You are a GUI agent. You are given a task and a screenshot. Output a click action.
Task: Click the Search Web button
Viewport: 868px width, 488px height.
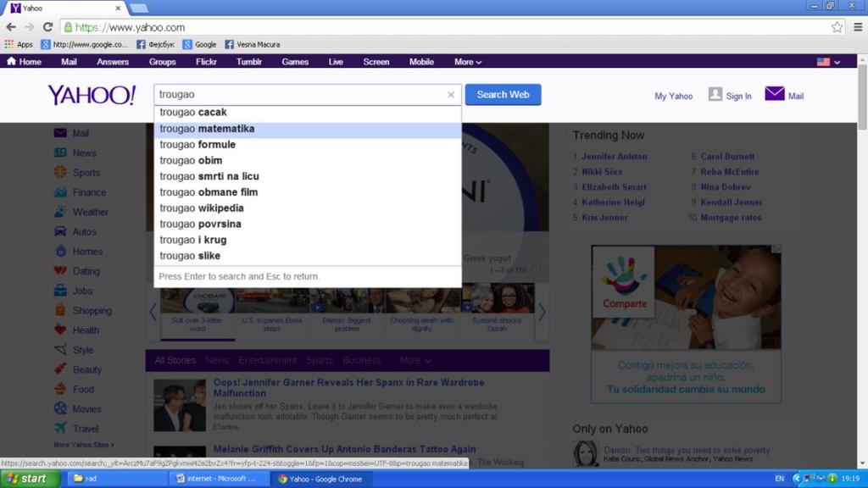(504, 95)
